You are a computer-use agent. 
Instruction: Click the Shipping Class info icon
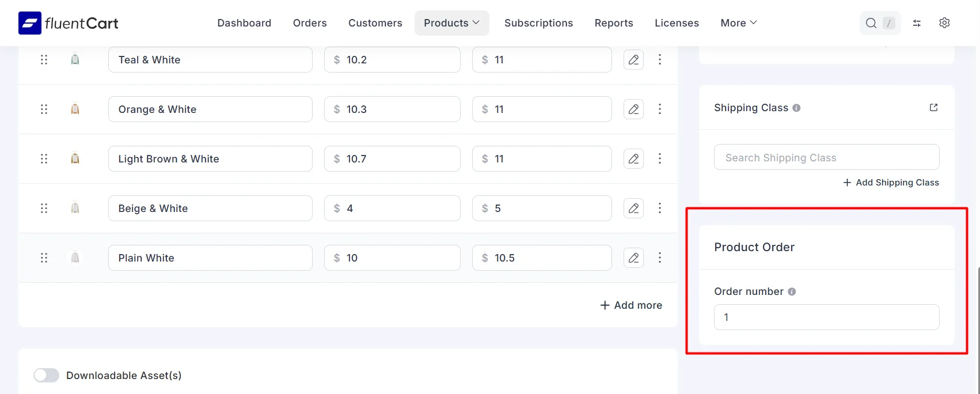796,108
